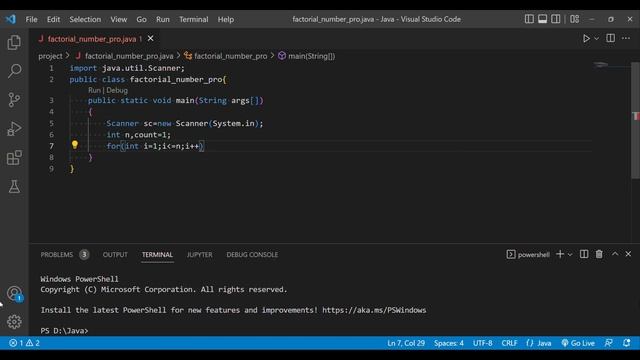Open Terminal menu
640x360 pixels.
(194, 19)
